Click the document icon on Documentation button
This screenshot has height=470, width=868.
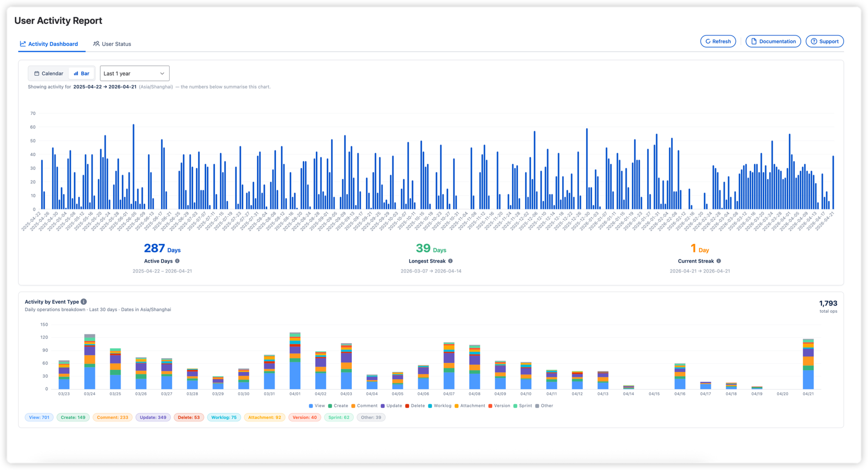tap(754, 41)
